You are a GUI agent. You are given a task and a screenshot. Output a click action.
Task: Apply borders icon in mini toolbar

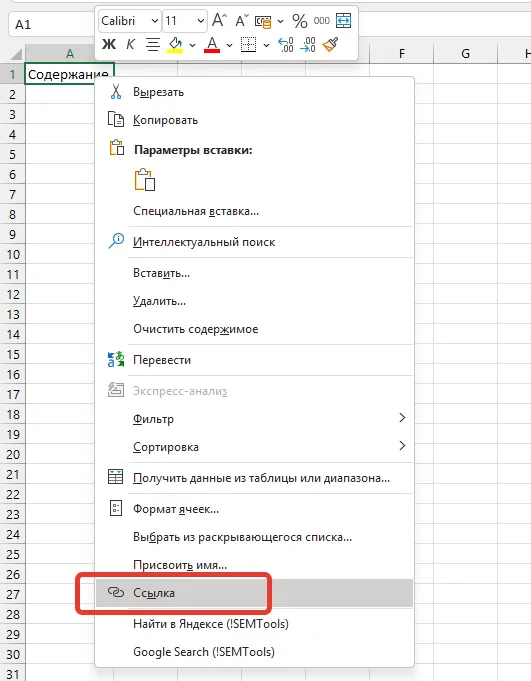(248, 44)
